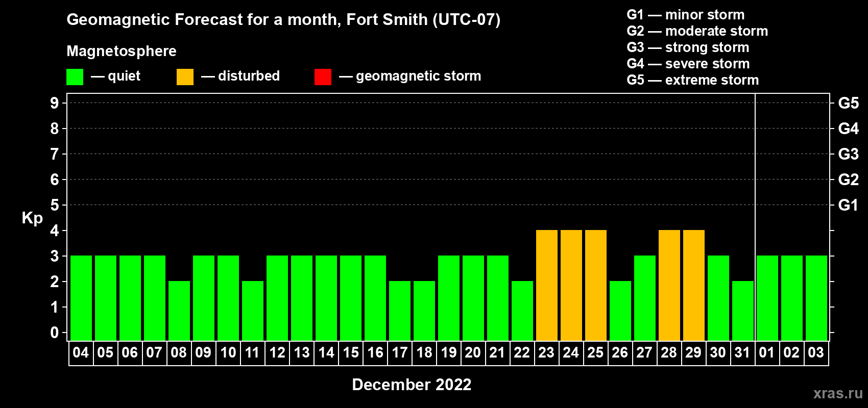Click the December 2022 month label
Image resolution: width=868 pixels, height=408 pixels.
click(x=412, y=385)
